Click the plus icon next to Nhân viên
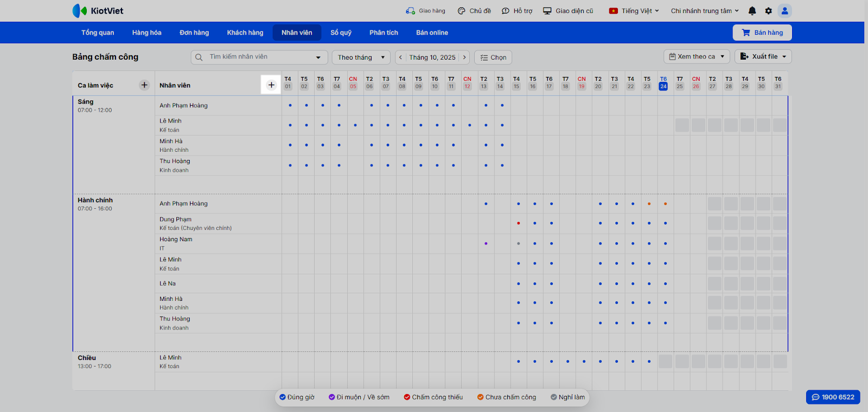The image size is (868, 412). click(271, 85)
